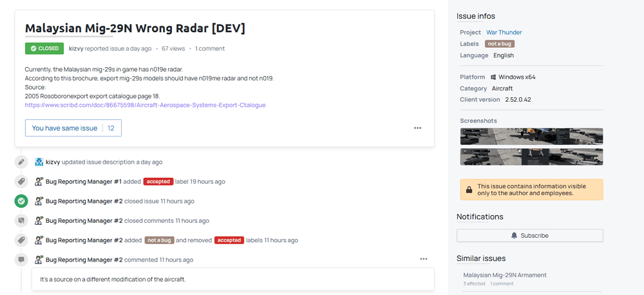Click kizvy's avatar in the update entry
Viewport: 644px width, 295px height.
39,162
